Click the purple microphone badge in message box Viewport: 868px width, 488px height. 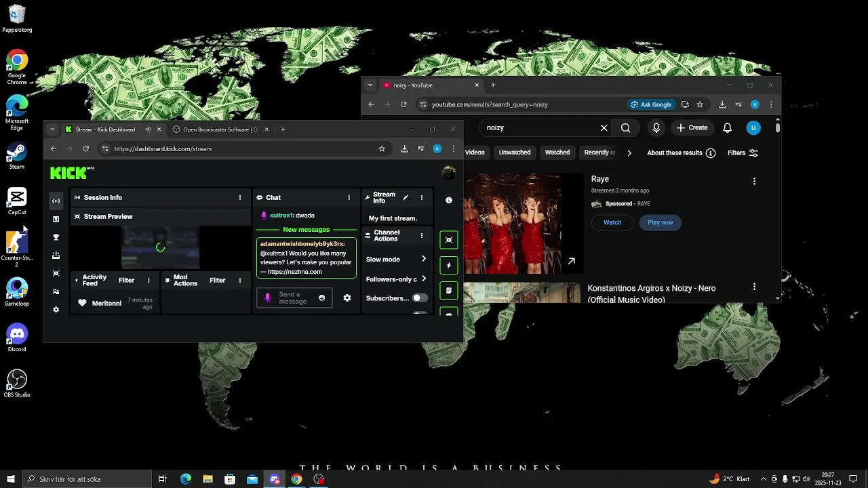pos(267,298)
